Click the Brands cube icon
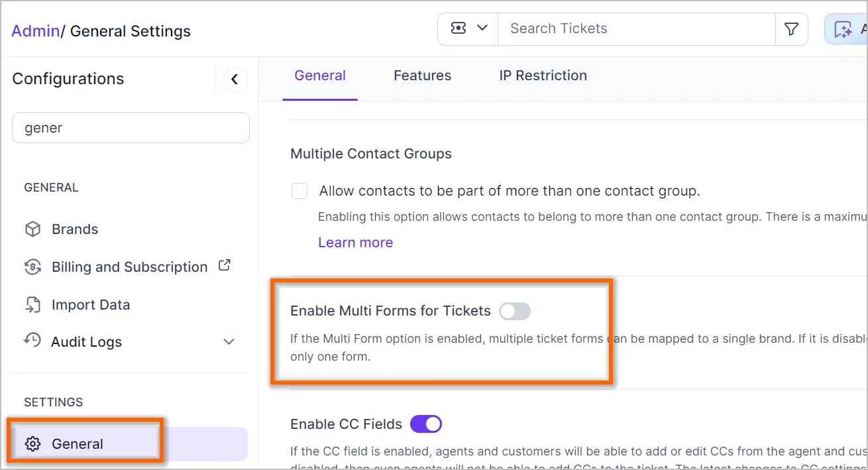 (x=32, y=229)
